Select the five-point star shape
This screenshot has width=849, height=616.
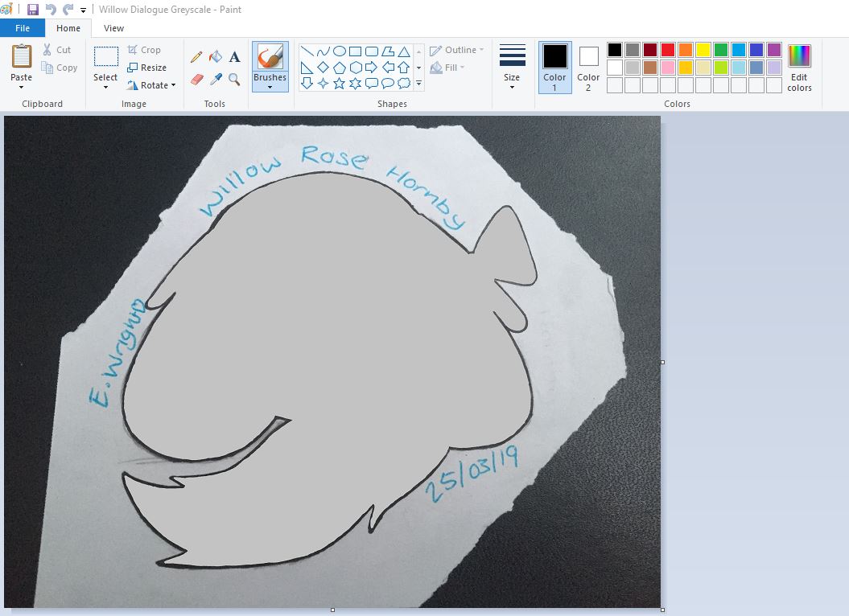click(339, 83)
